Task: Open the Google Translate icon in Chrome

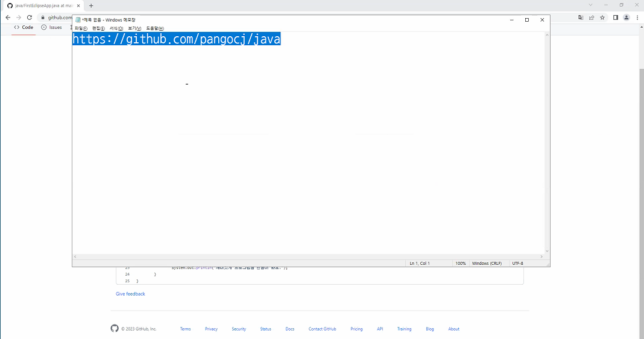Action: [x=581, y=17]
